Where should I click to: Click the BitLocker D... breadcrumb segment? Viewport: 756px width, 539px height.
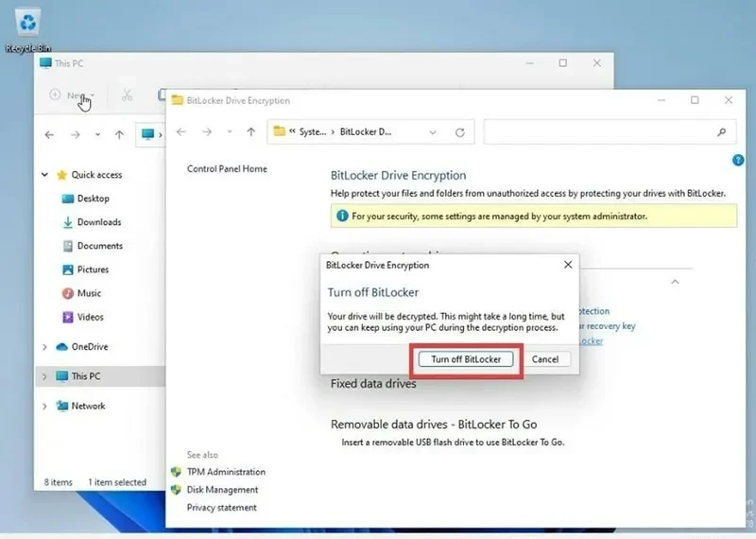pos(366,131)
